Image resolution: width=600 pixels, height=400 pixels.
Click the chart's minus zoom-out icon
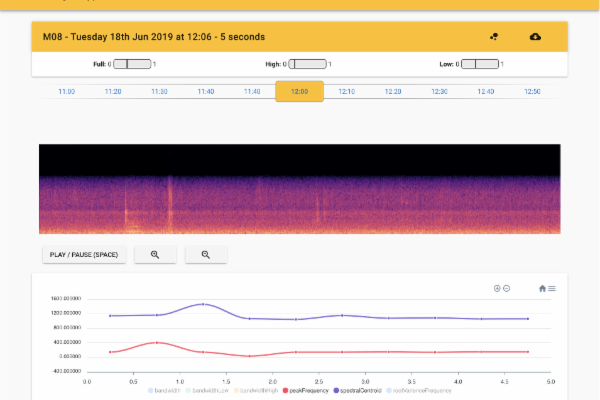pos(507,289)
